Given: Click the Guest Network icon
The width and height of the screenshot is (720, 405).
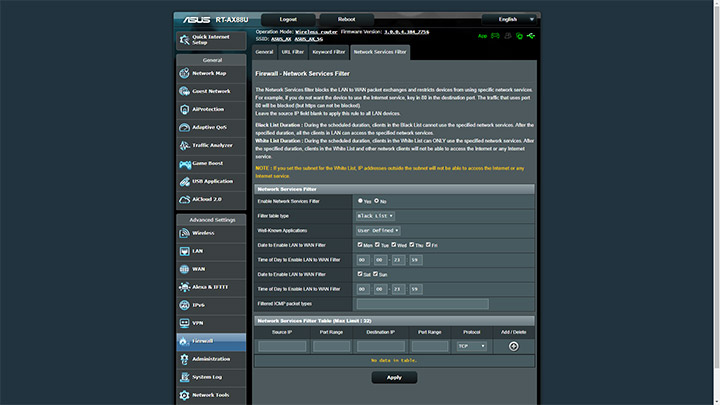Looking at the screenshot, I should (x=185, y=91).
